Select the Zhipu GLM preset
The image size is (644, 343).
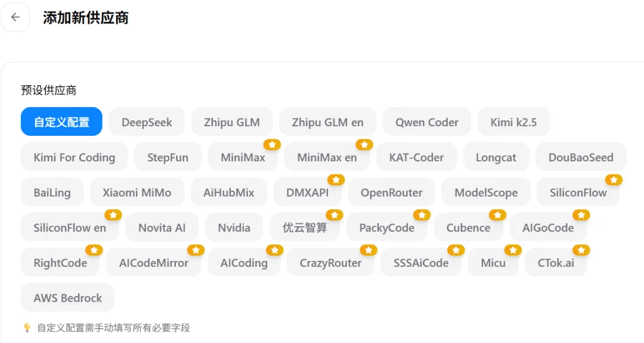coord(232,122)
